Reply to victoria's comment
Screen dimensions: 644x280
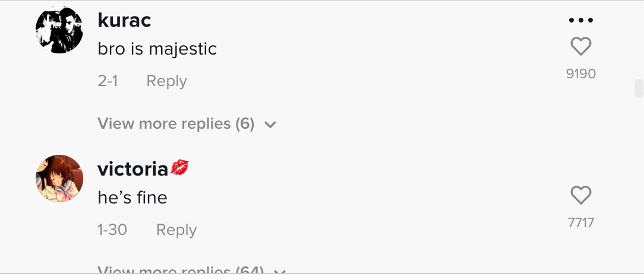[x=176, y=230]
